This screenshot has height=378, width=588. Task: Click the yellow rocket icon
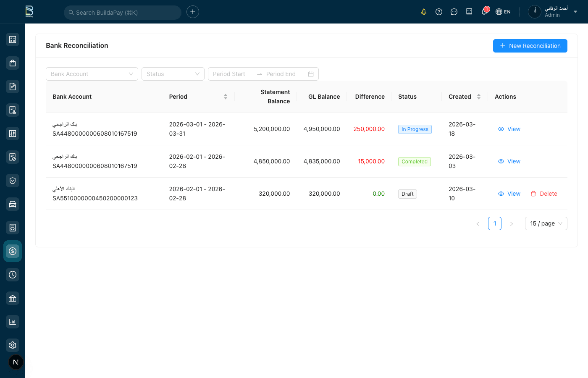click(x=424, y=12)
